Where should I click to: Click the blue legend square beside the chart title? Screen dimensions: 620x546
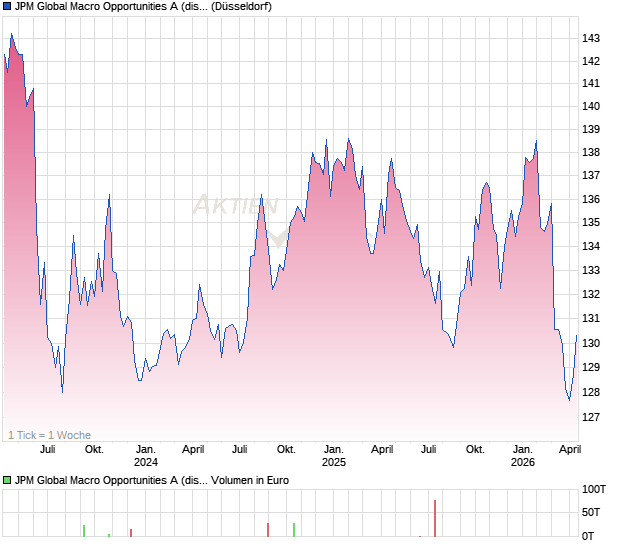(x=8, y=7)
